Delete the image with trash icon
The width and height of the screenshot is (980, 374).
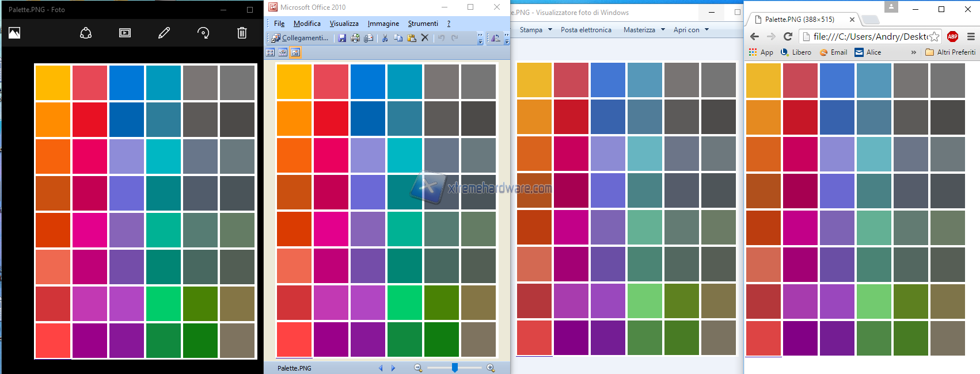(x=242, y=33)
